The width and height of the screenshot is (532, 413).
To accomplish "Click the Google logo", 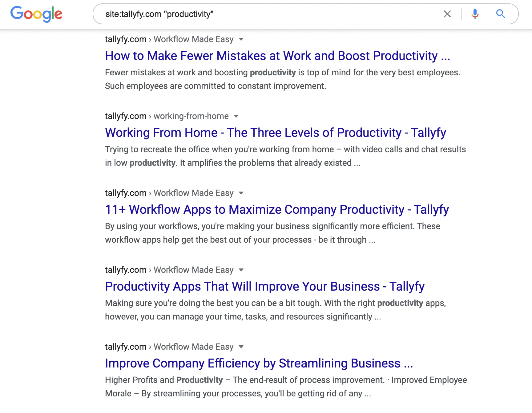I will (x=36, y=14).
